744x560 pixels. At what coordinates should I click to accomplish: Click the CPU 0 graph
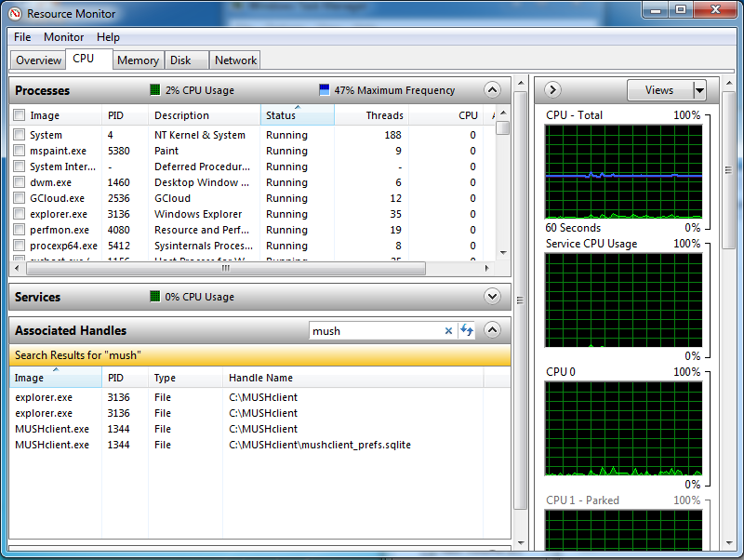point(623,429)
